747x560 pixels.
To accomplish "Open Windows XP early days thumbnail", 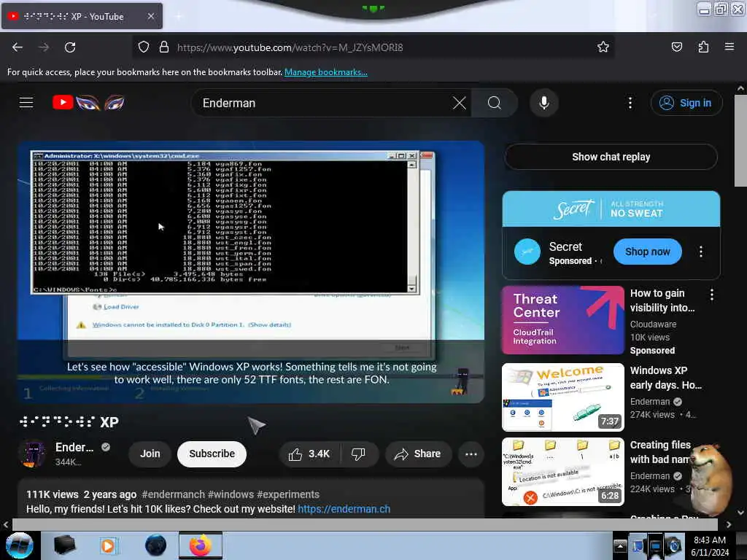I will 562,397.
